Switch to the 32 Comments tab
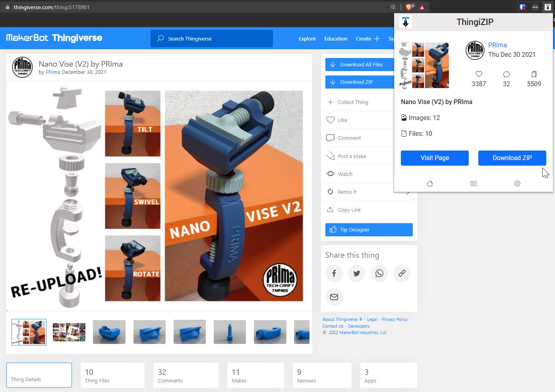This screenshot has width=555, height=392. pos(186,375)
